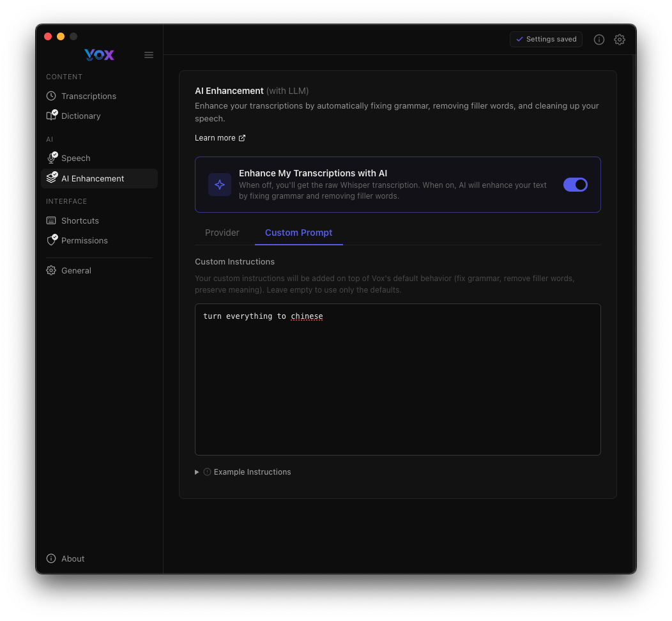
Task: Select the Dictionary book icon in sidebar
Action: 51,116
